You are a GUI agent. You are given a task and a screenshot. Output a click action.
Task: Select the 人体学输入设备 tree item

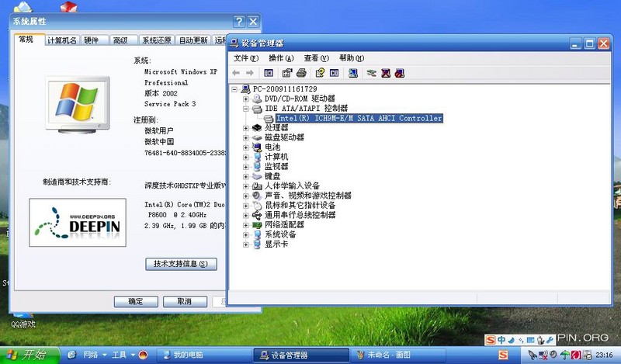(293, 185)
